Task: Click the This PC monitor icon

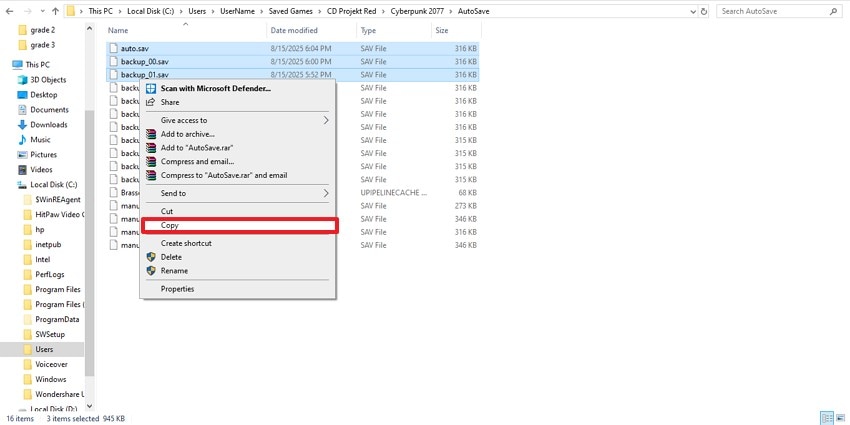Action: (x=17, y=65)
